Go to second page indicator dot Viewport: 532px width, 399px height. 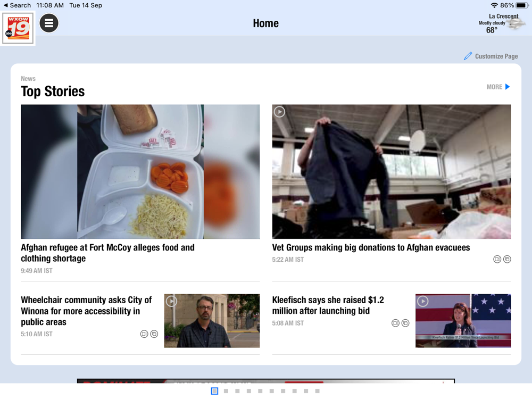coord(226,391)
